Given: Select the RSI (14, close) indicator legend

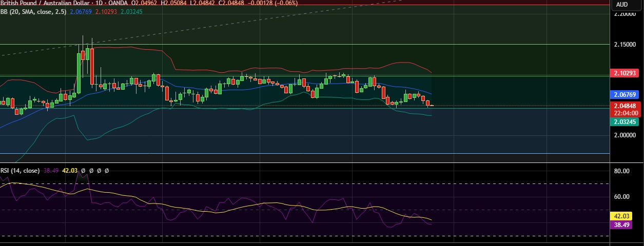Looking at the screenshot, I should click(x=20, y=171).
